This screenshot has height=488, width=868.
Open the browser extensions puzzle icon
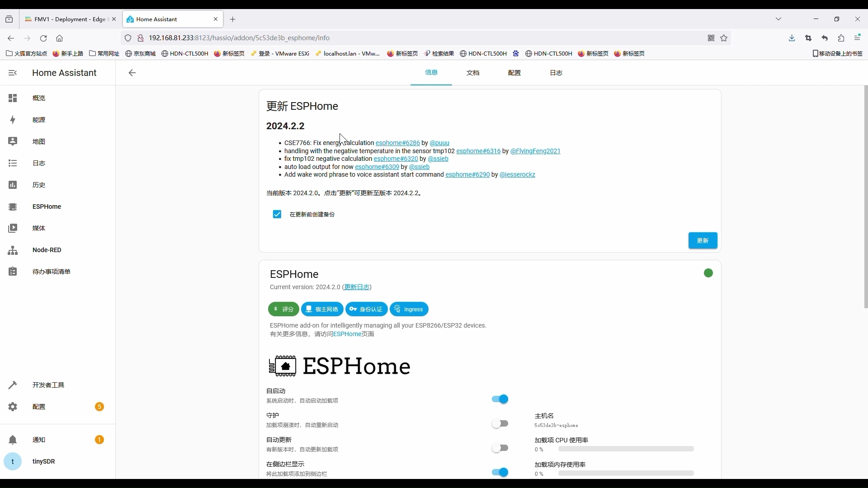point(841,38)
